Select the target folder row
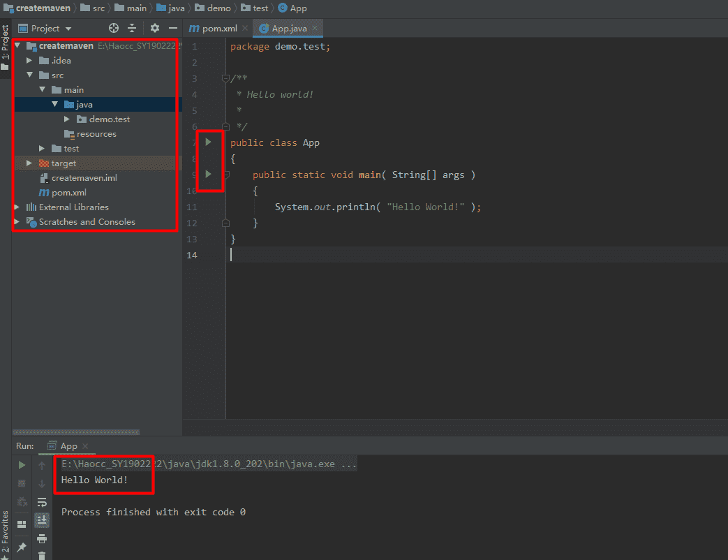Viewport: 728px width, 560px height. [x=96, y=163]
